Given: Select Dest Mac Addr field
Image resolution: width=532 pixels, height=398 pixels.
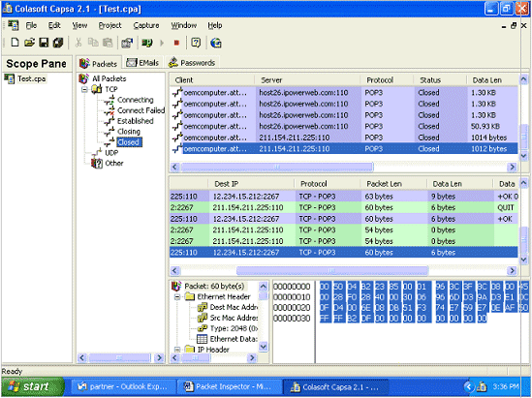Looking at the screenshot, I should point(234,307).
